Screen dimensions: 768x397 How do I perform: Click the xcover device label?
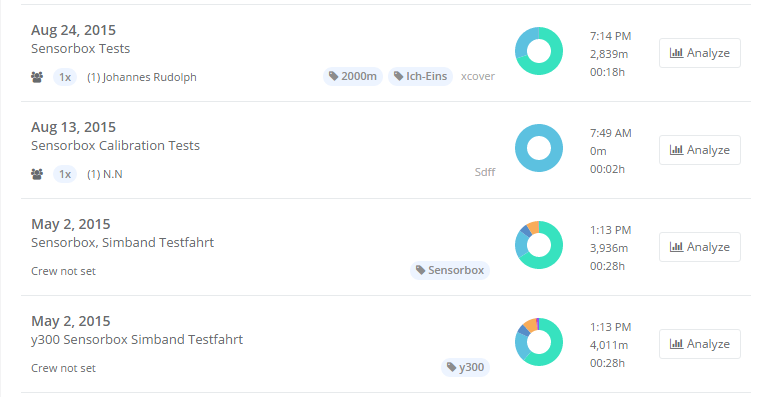[478, 76]
